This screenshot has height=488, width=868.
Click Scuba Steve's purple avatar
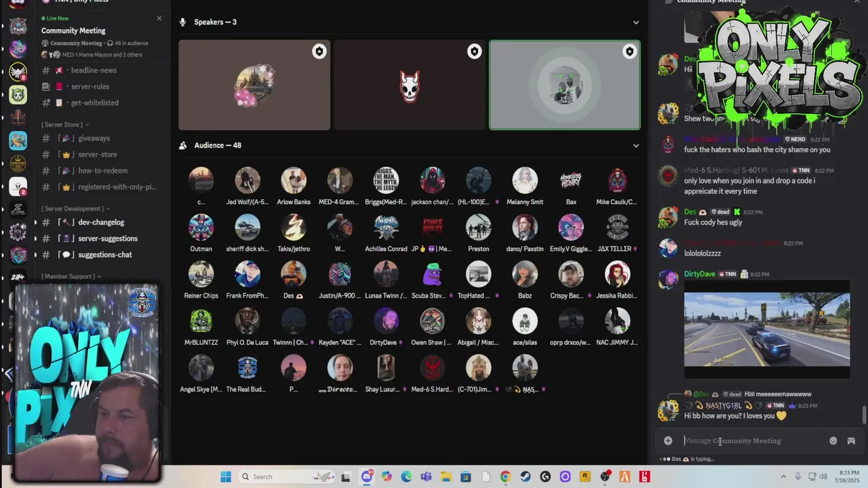click(432, 274)
